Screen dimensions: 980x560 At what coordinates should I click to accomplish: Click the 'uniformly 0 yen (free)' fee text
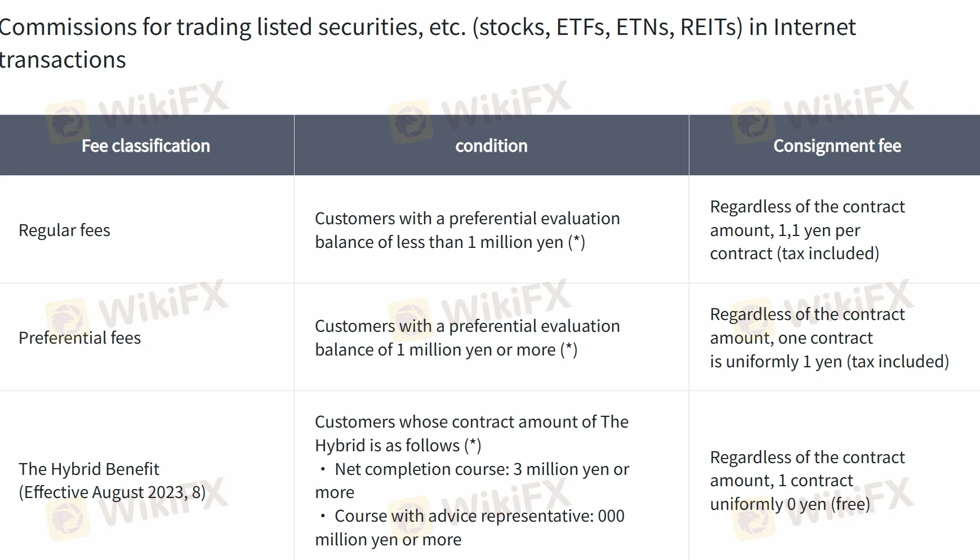tap(790, 504)
